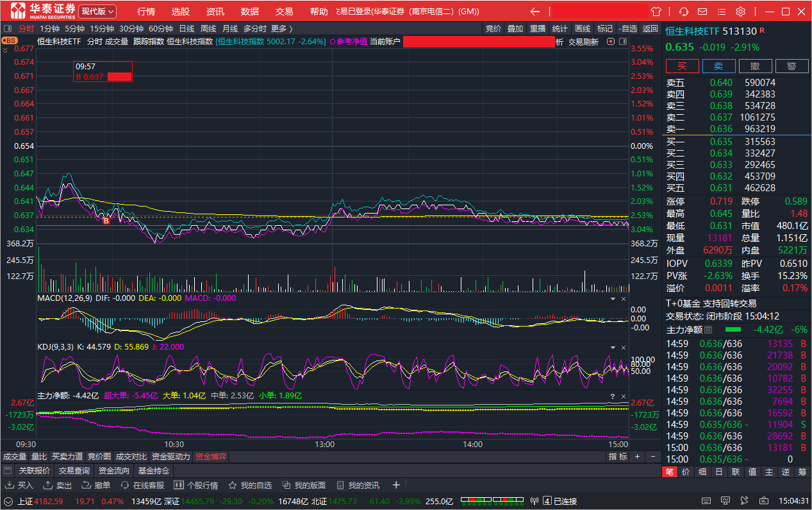The image size is (812, 510).
Task: Toggle the panel icon left of 关联报价
Action: (x=8, y=471)
